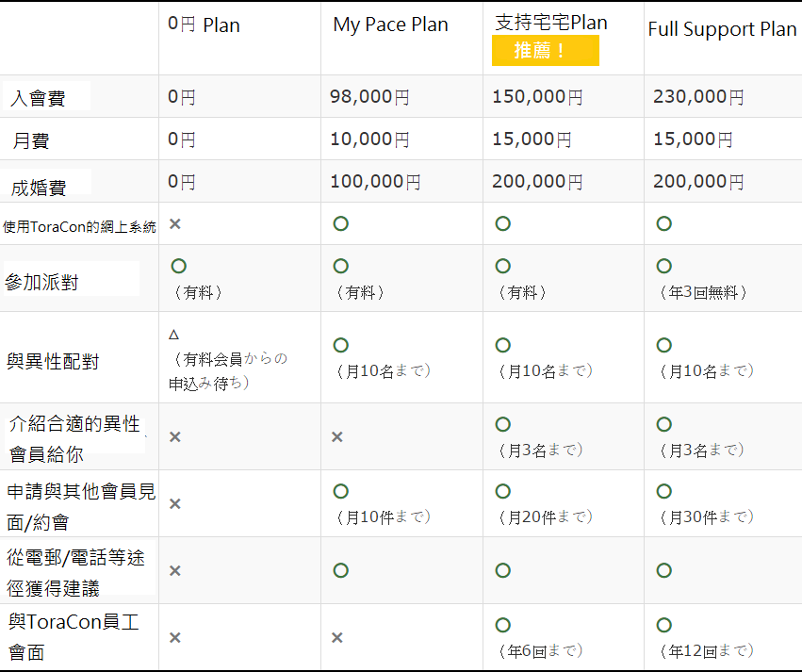This screenshot has height=672, width=802.
Task: Click the X mark for 0円 Plan online system
Action: pyautogui.click(x=174, y=223)
